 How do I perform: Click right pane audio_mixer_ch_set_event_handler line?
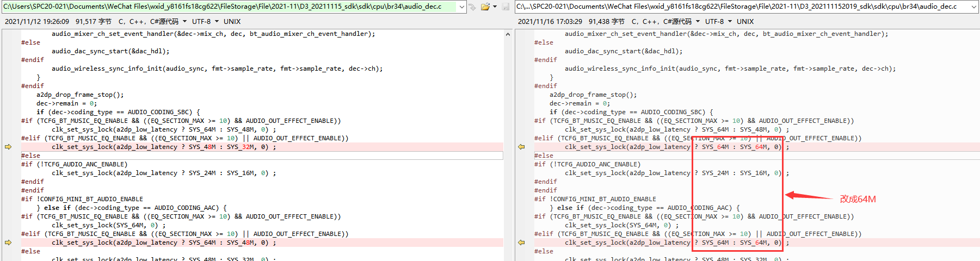pos(726,34)
